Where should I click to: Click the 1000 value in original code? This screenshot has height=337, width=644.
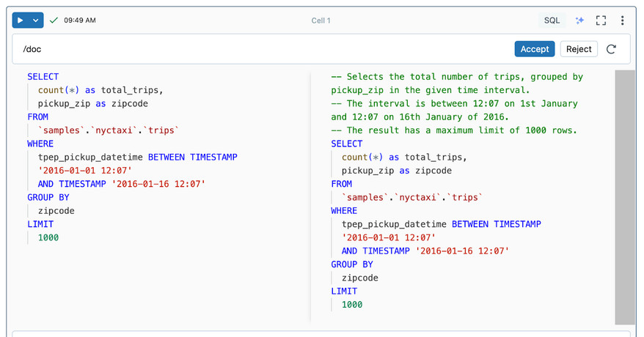[48, 237]
